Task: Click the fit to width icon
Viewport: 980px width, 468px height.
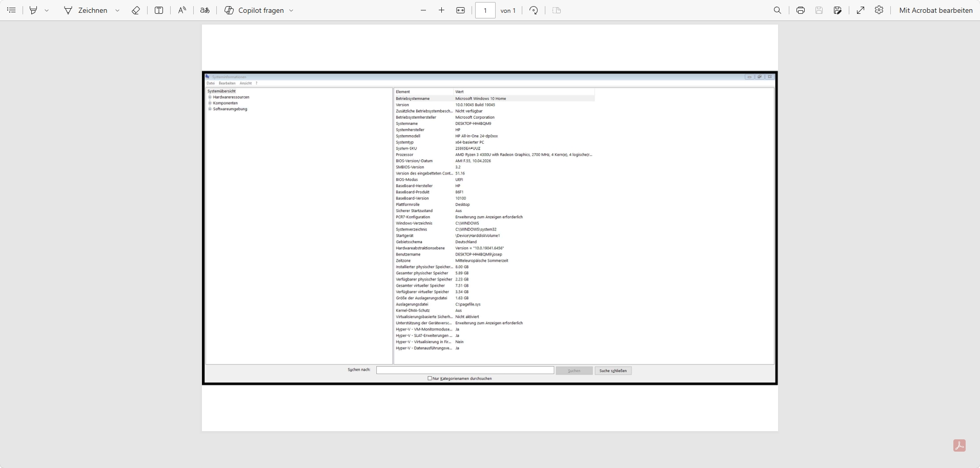Action: (461, 10)
